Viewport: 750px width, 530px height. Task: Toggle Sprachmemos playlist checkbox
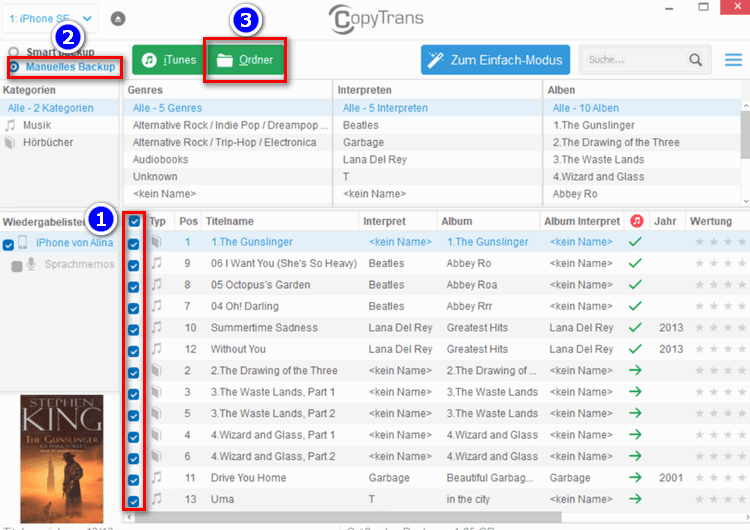pyautogui.click(x=17, y=266)
